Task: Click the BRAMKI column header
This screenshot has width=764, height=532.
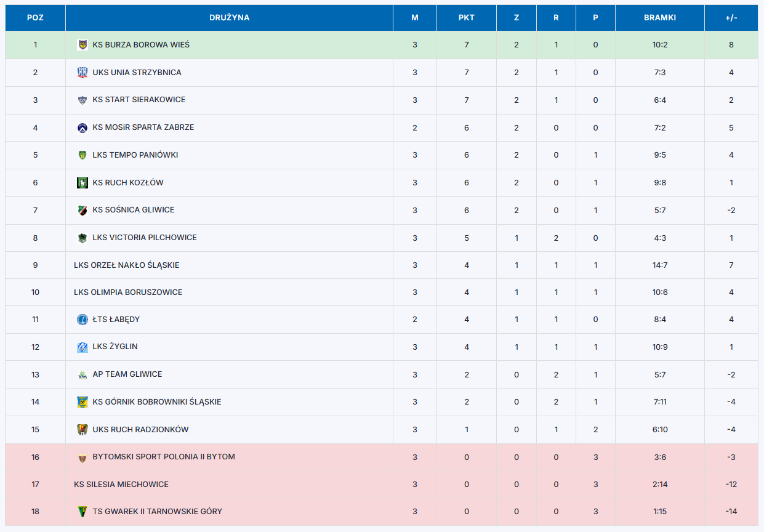Action: (x=659, y=18)
